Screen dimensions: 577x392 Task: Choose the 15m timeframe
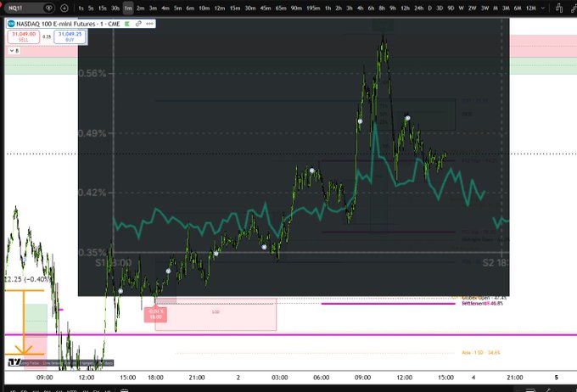pyautogui.click(x=235, y=8)
